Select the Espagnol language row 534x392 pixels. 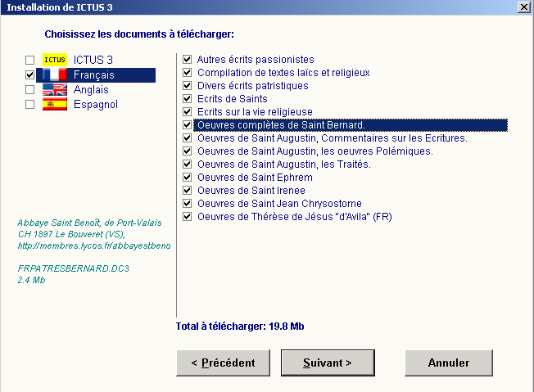(x=96, y=104)
